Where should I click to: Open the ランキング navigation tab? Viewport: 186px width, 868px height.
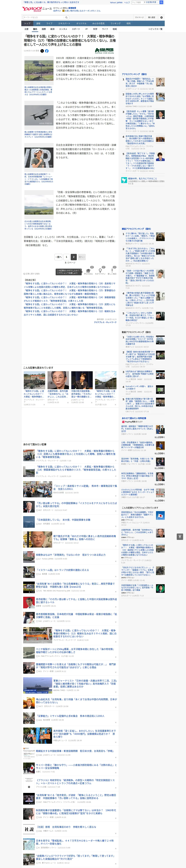point(116,23)
